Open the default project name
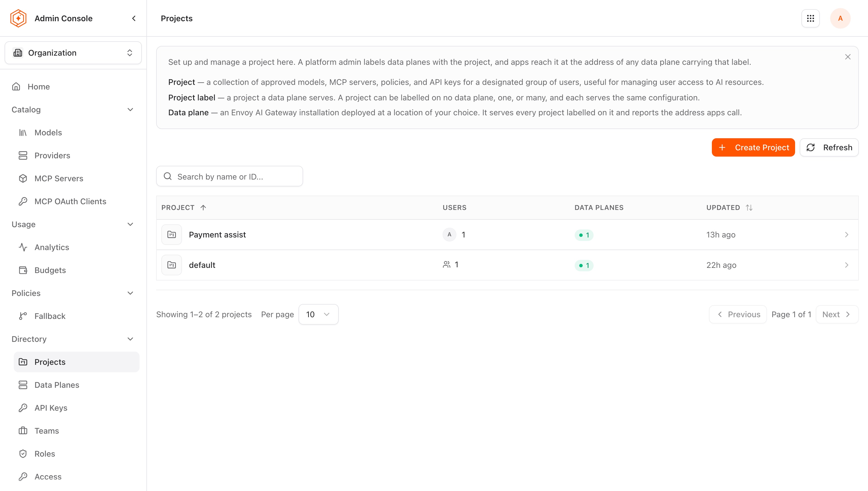Screen dimensions: 868x491 coord(202,265)
